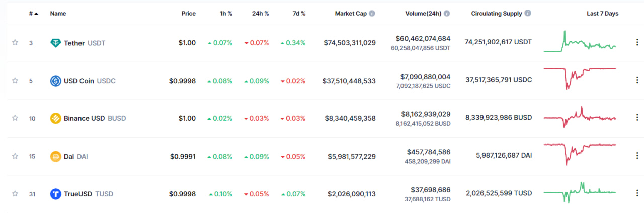
Task: Click the Dai coin logo icon
Action: pos(56,156)
